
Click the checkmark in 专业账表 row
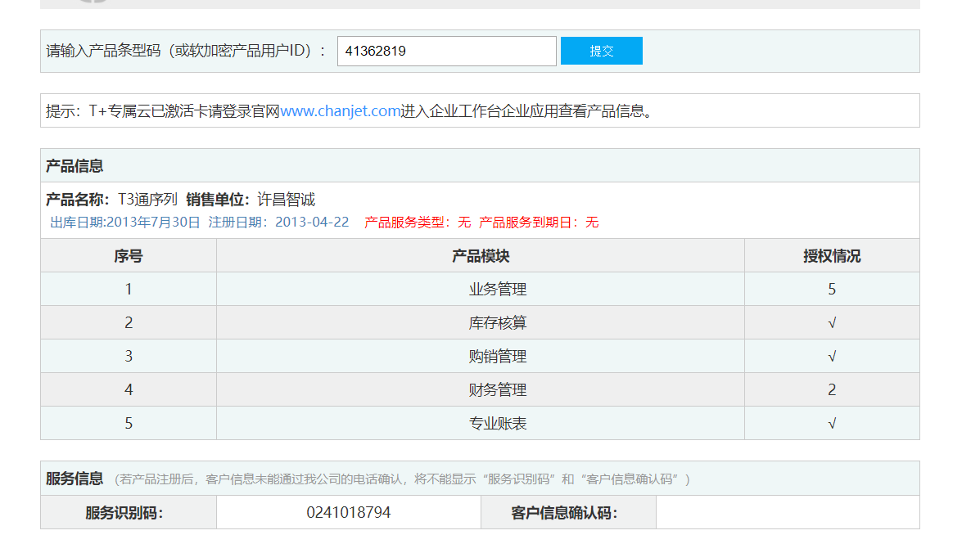(832, 423)
